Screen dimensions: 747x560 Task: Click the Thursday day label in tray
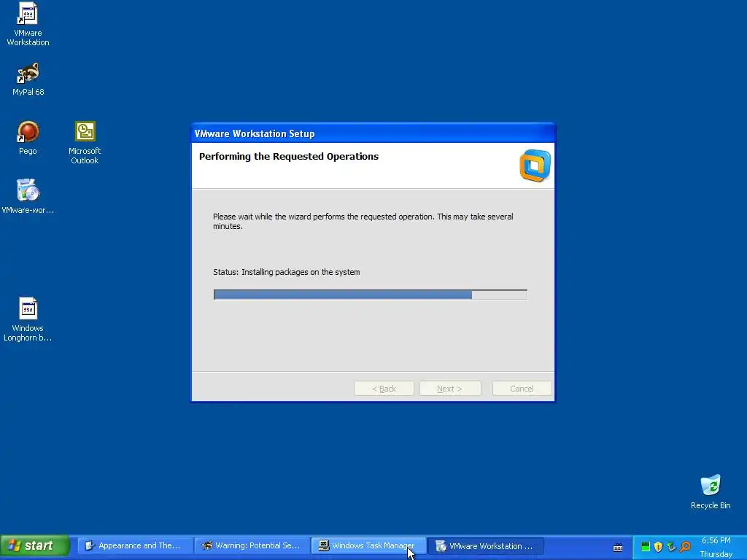716,554
